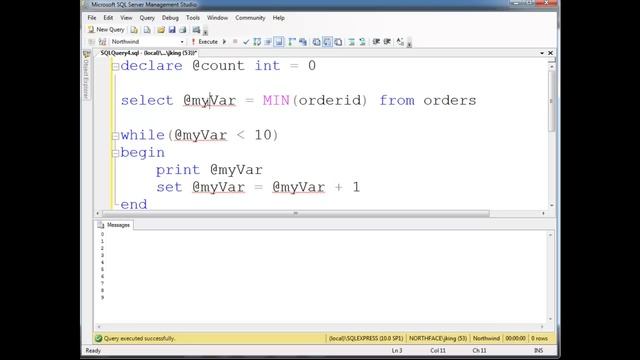This screenshot has width=640, height=360.
Task: Click the print keyword in the code
Action: [178, 170]
